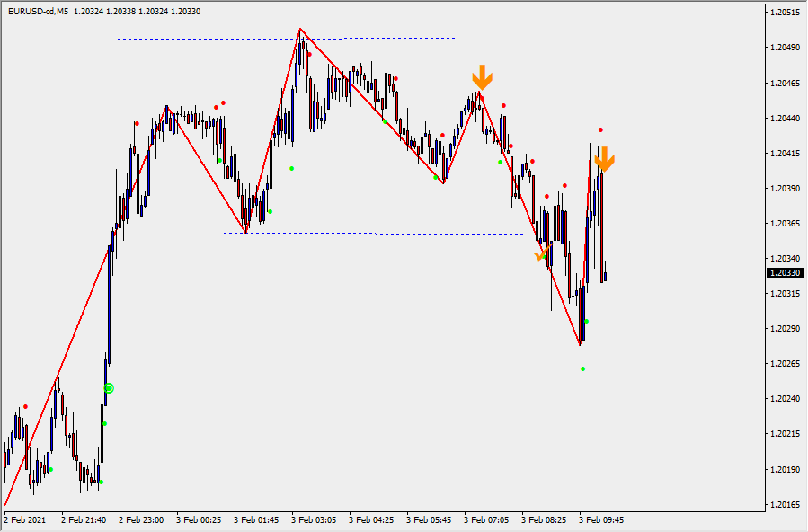Click the 1.20515 price scale label
The image size is (808, 532).
(786, 13)
